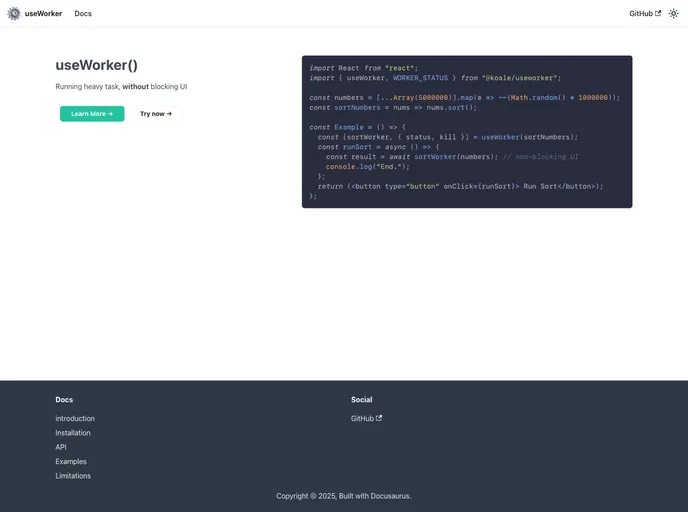Click the useWorker() heading text
Viewport: 688px width, 512px height.
coord(97,65)
